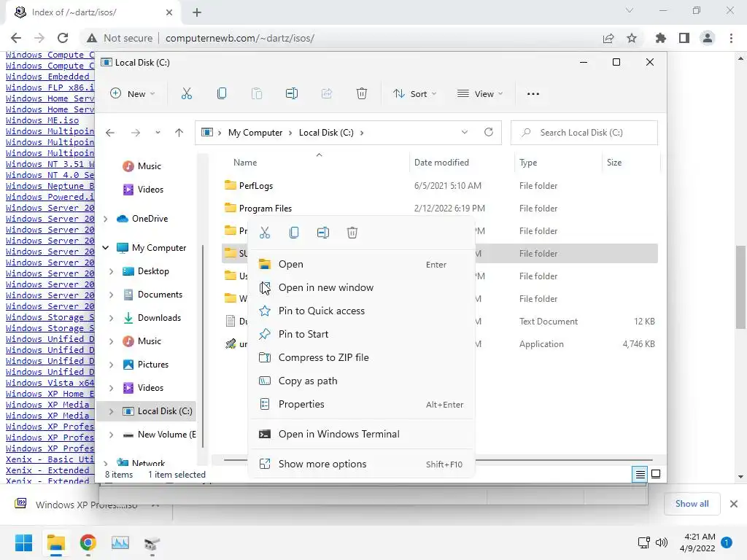Click Delete icon in context menu
Screen dimensions: 747x560
352,233
